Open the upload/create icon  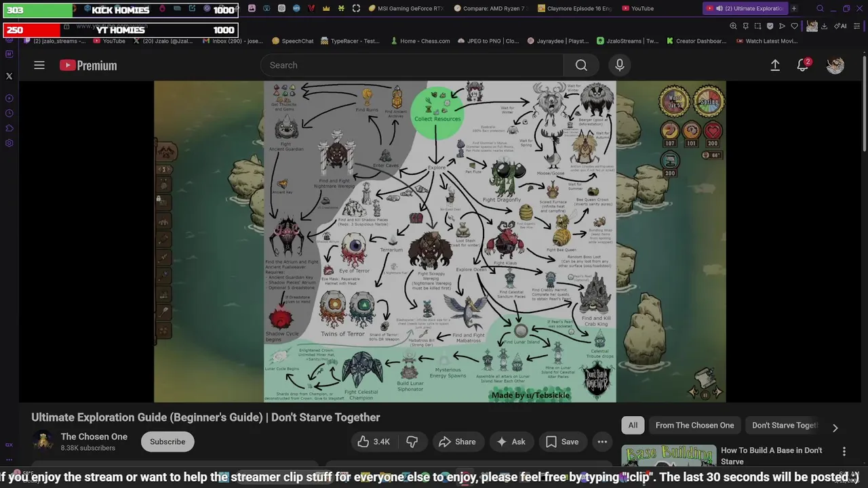(x=775, y=65)
